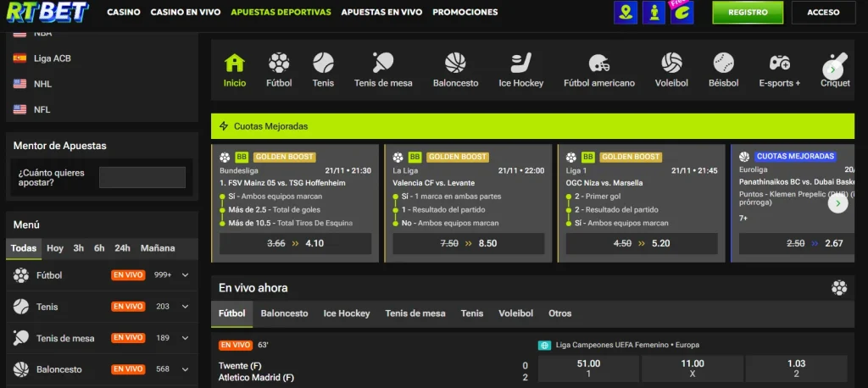Open CASINO EN VIVO in top navigation

pyautogui.click(x=186, y=12)
